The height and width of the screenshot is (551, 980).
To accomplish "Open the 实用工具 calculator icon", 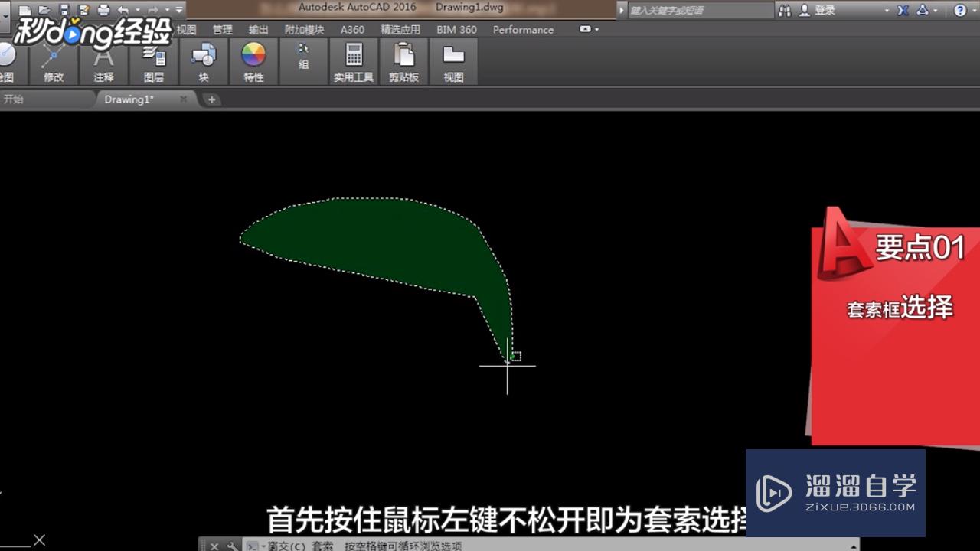I will 352,55.
